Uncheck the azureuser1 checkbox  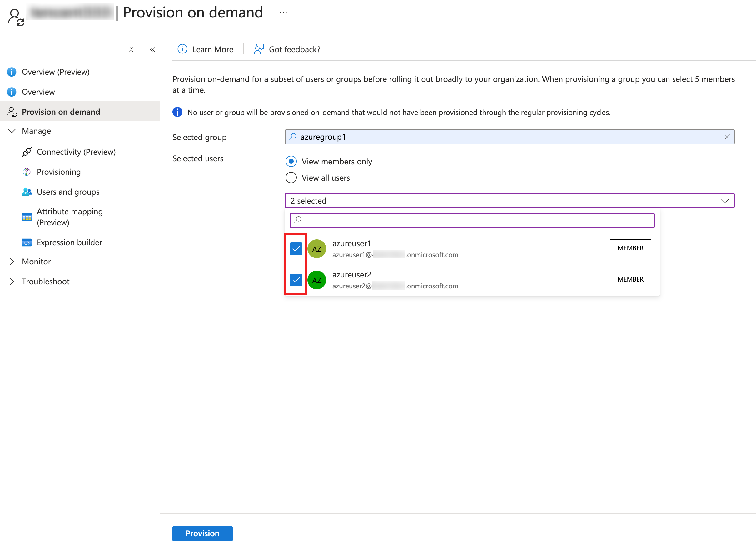[296, 248]
